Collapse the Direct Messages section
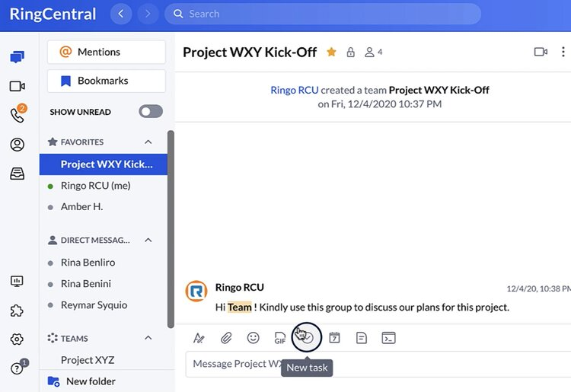This screenshot has height=392, width=571. pyautogui.click(x=148, y=240)
